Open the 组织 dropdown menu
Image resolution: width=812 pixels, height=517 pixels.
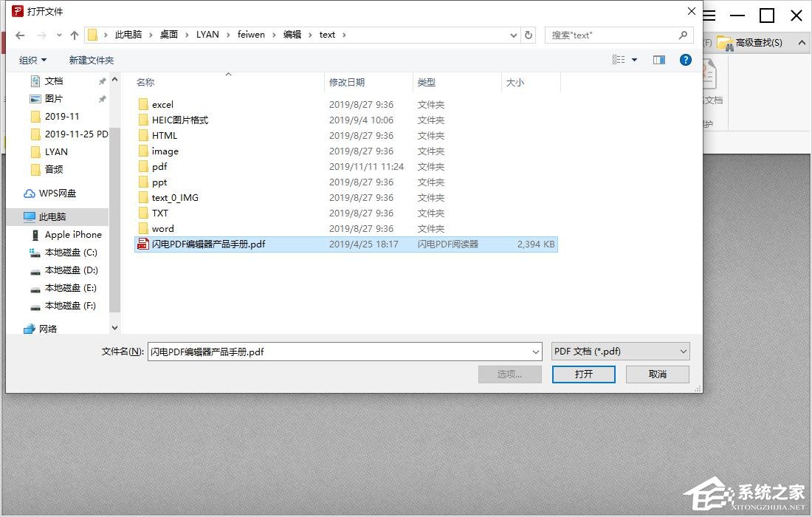[32, 60]
